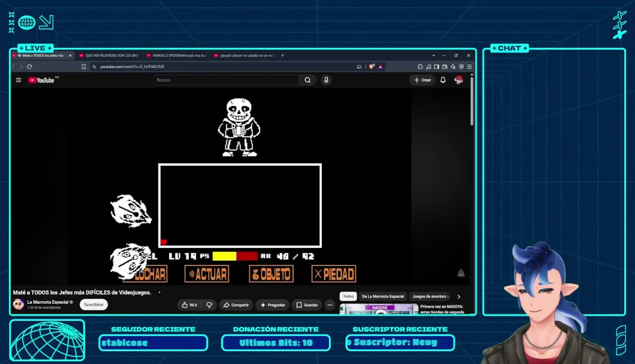Open the new tab plus button
This screenshot has width=635, height=364.
[x=282, y=56]
